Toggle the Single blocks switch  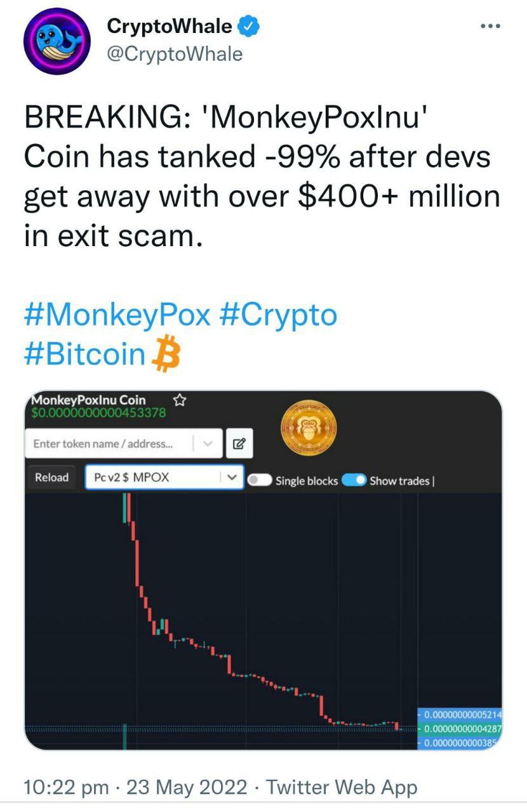(260, 480)
